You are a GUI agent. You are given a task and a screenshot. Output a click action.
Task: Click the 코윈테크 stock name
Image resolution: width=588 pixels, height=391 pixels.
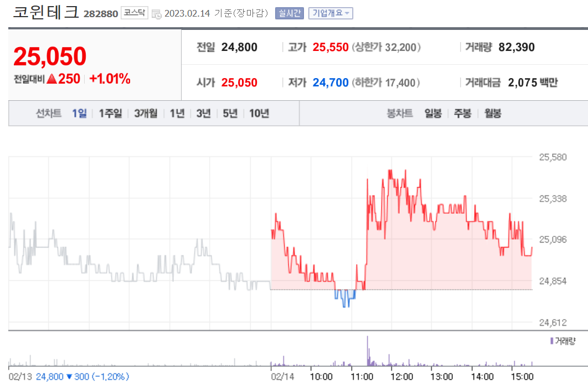(46, 12)
